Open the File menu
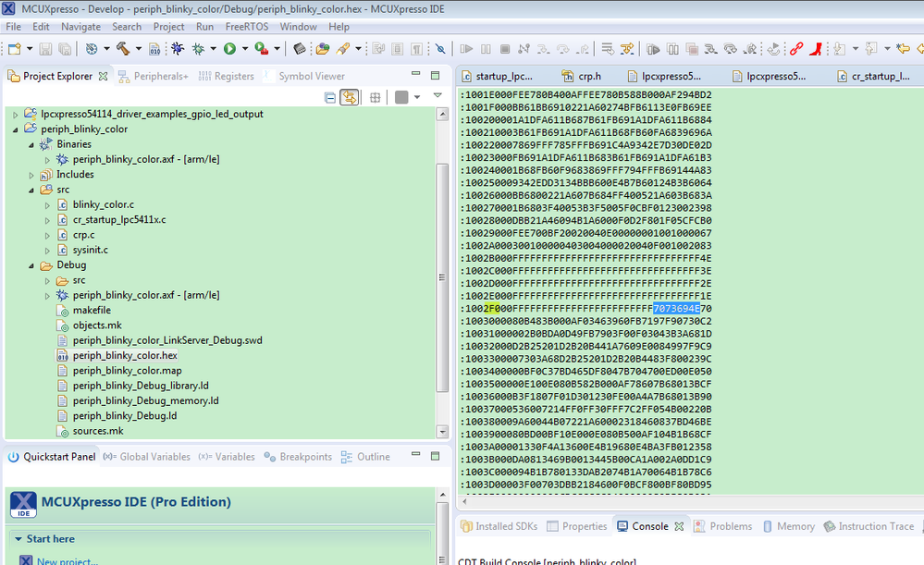The width and height of the screenshot is (924, 565). click(13, 27)
